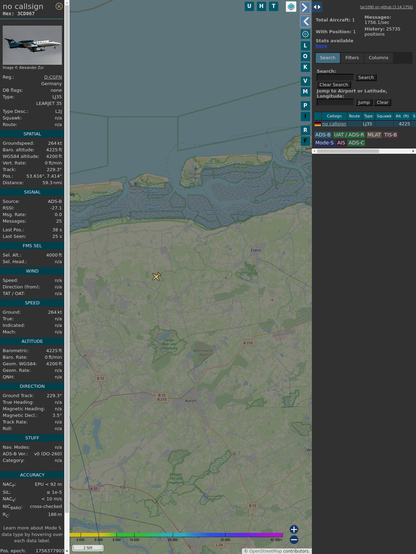The width and height of the screenshot is (416, 554).
Task: Click the Hex: 3C0067 code text
Action: (x=19, y=14)
